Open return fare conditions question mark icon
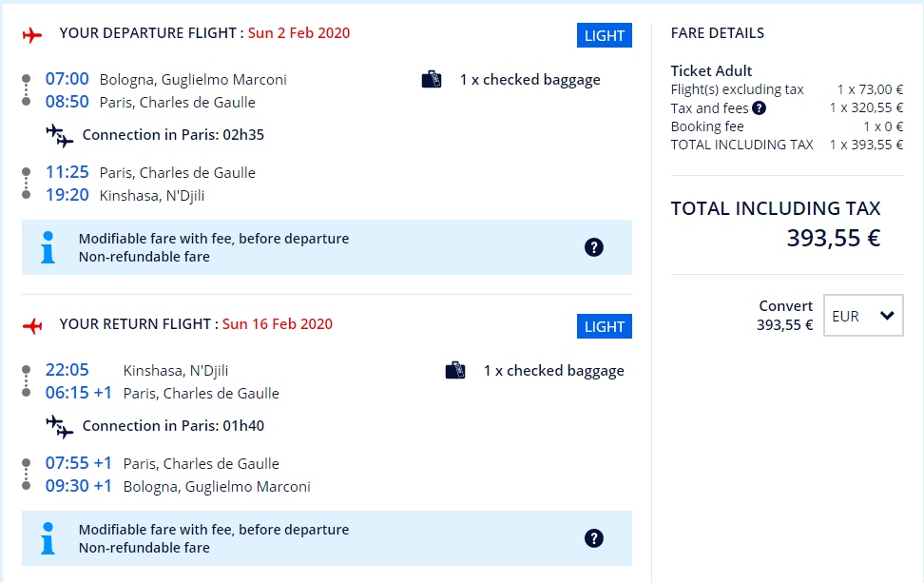 [x=594, y=538]
